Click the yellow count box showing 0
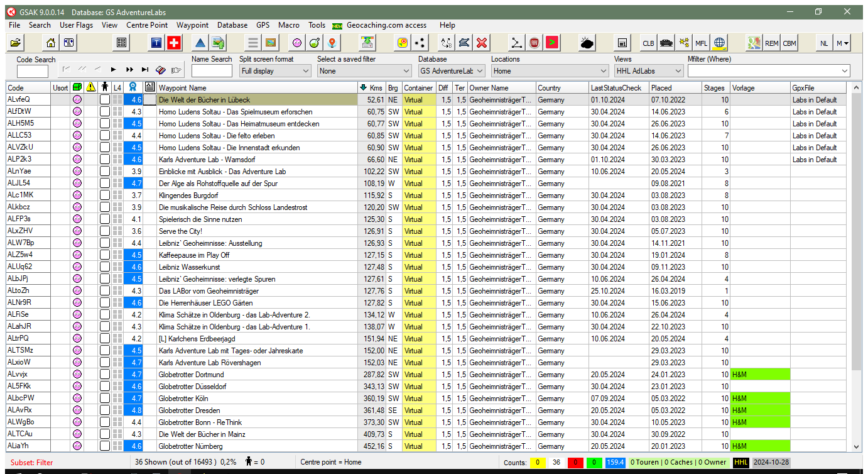Image resolution: width=868 pixels, height=474 pixels. (x=538, y=462)
